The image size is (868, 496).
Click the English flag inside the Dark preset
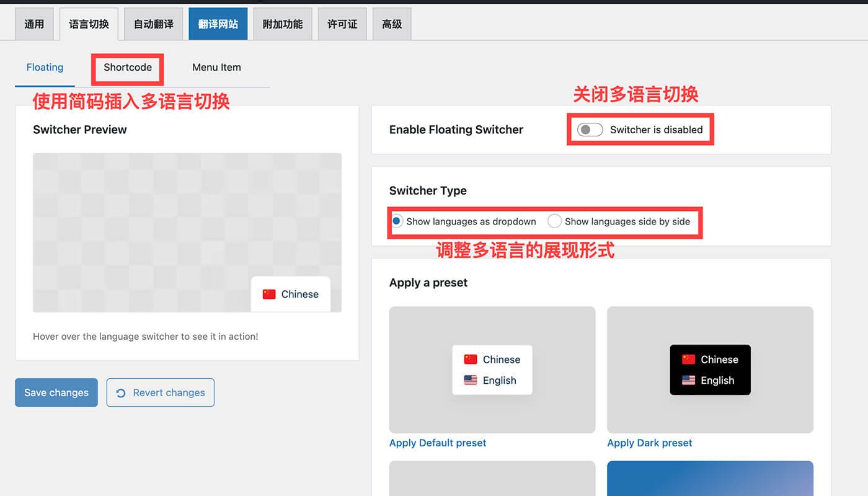point(689,380)
